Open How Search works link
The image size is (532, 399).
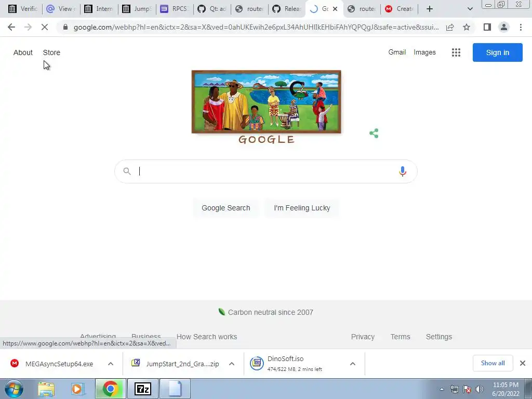tap(207, 337)
